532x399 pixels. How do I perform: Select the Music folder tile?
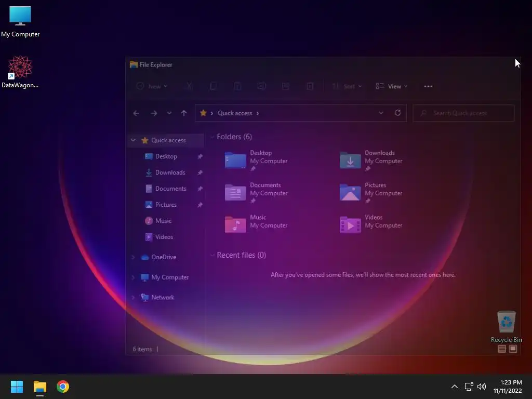click(x=257, y=224)
